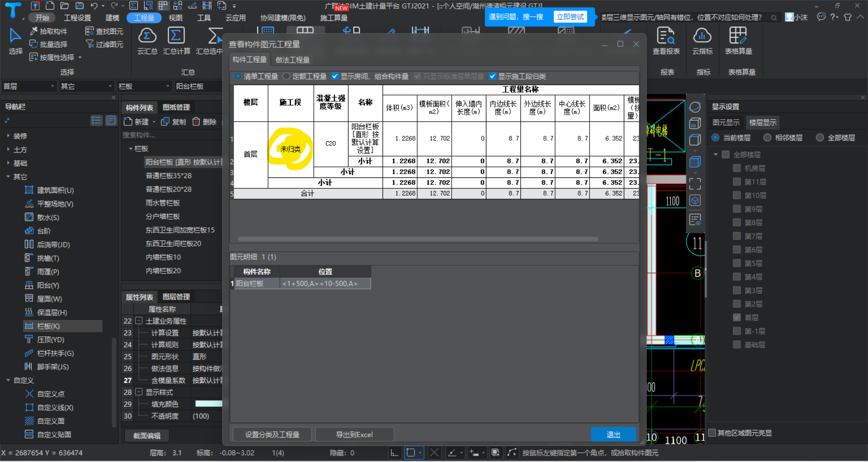The width and height of the screenshot is (868, 462).
Task: Expand the 装修 tree node
Action: 8,136
